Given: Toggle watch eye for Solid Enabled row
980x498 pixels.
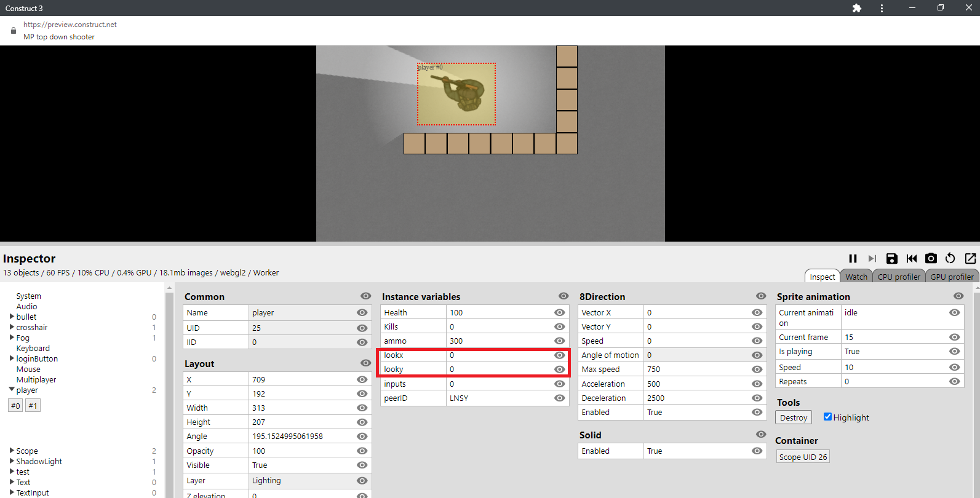Looking at the screenshot, I should pyautogui.click(x=757, y=451).
